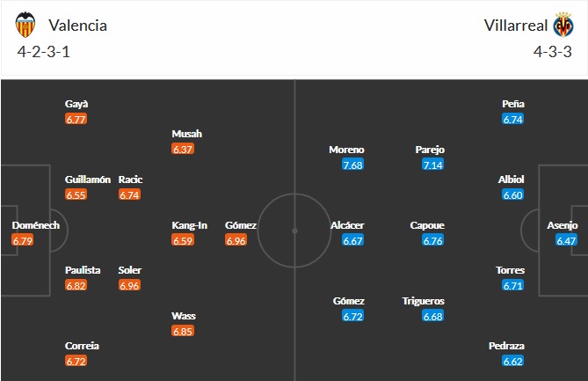Click the Villarreal club crest
The width and height of the screenshot is (588, 381).
point(563,26)
